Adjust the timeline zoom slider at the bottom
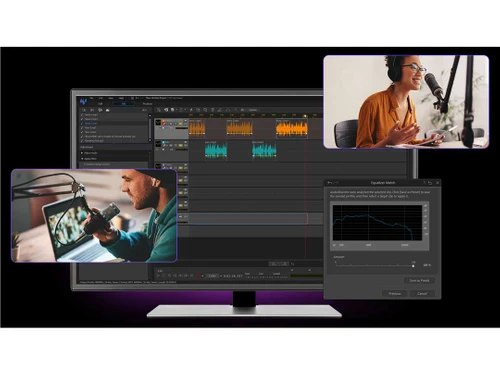The width and height of the screenshot is (500, 375). (279, 264)
